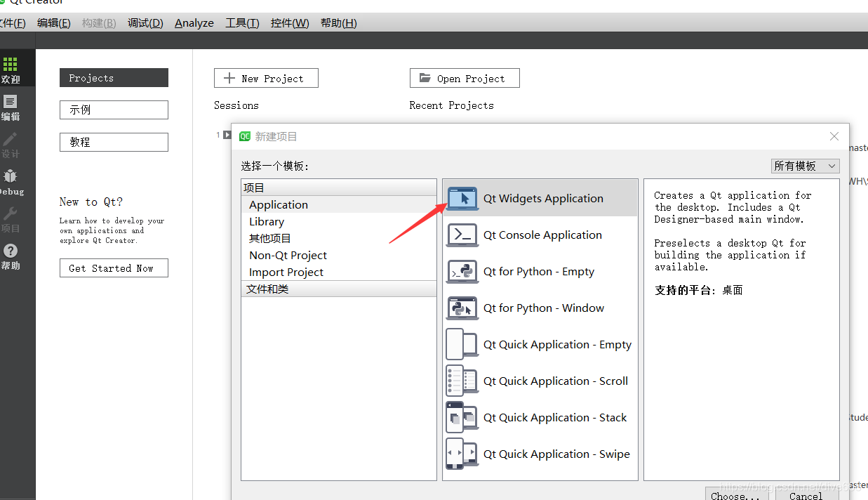Viewport: 868px width, 500px height.
Task: Open the Edit menu in menu bar
Action: (x=54, y=23)
